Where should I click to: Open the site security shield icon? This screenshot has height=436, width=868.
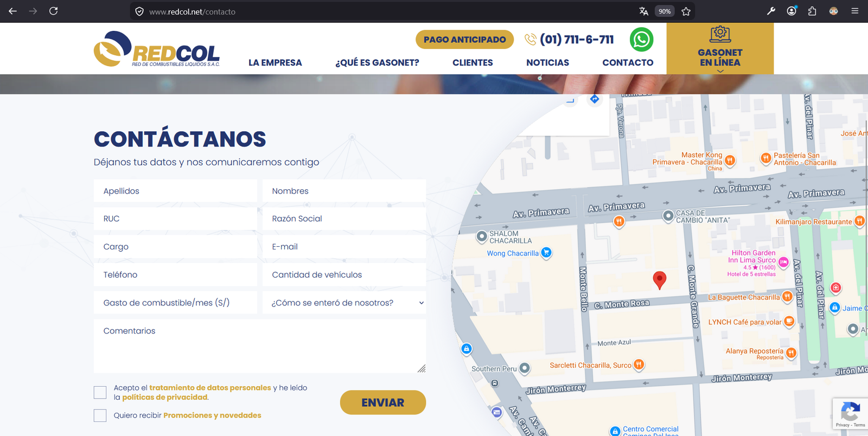(x=139, y=11)
